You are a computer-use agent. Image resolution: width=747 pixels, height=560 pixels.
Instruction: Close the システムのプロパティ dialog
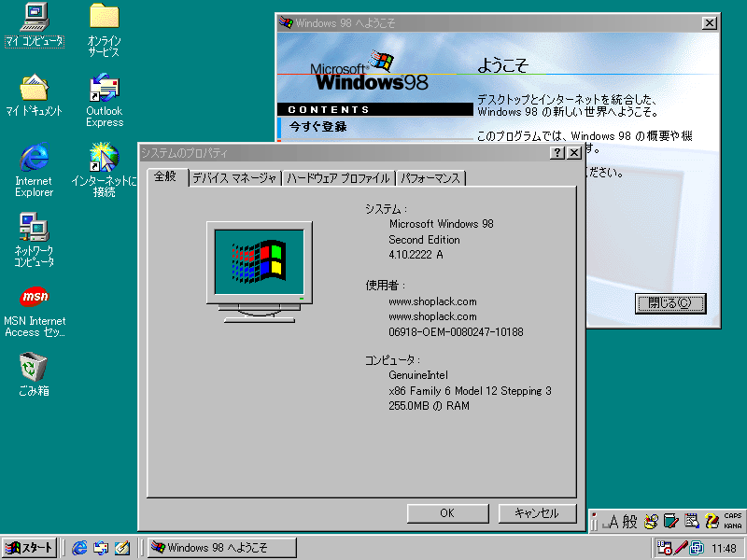574,153
